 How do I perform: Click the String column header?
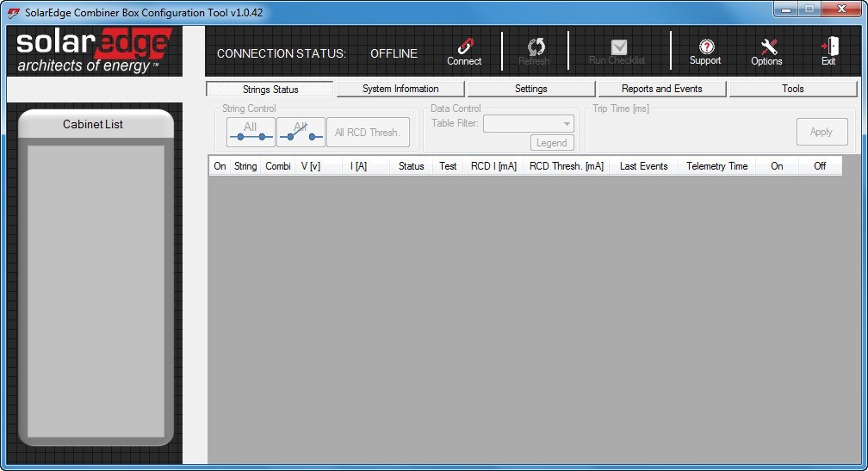click(245, 166)
